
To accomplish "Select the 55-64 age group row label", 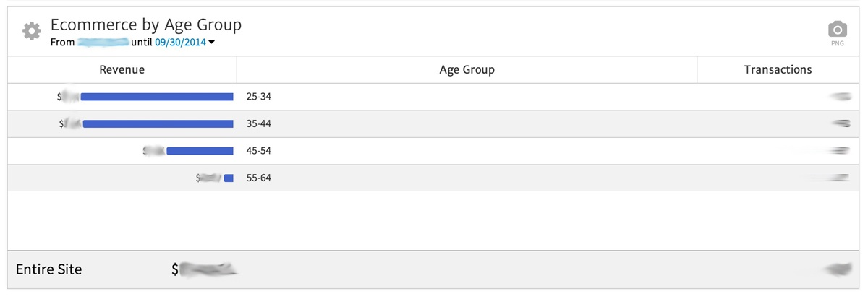I will [x=258, y=178].
